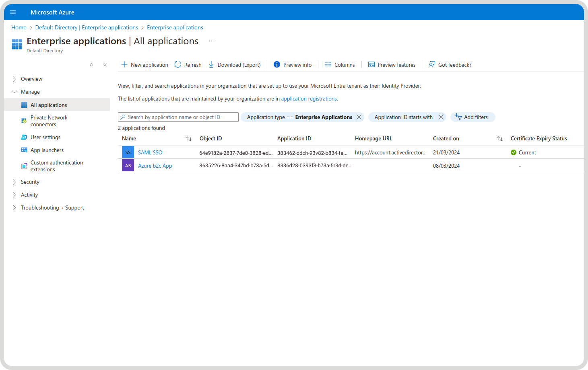The image size is (588, 370).
Task: Click the 21/03/2024 created date
Action: pos(446,152)
